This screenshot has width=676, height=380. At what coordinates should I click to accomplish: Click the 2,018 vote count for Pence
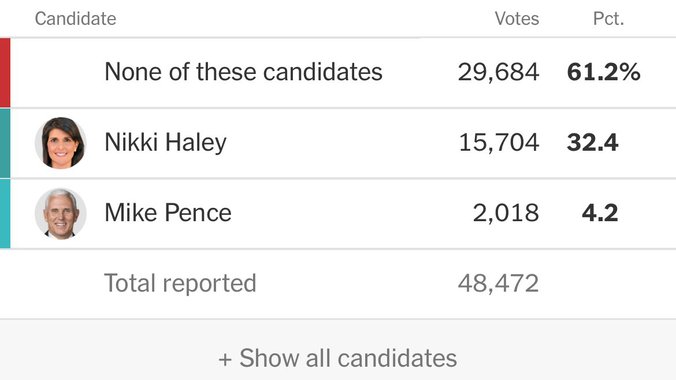click(x=506, y=213)
